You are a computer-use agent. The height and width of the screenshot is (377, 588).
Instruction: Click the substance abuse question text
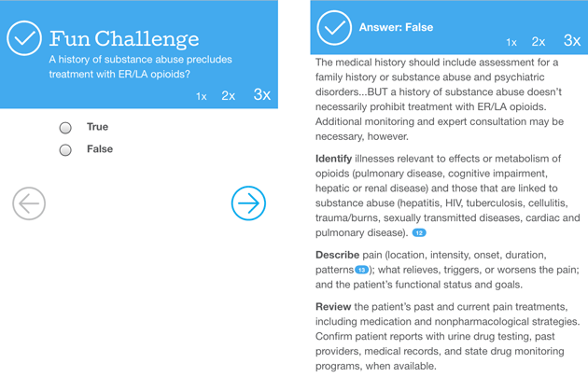[140, 66]
